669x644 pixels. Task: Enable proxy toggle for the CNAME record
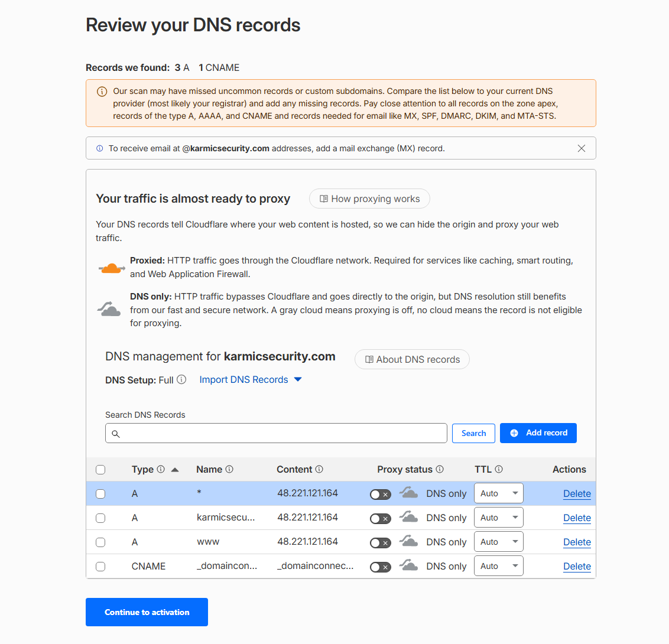pos(380,567)
